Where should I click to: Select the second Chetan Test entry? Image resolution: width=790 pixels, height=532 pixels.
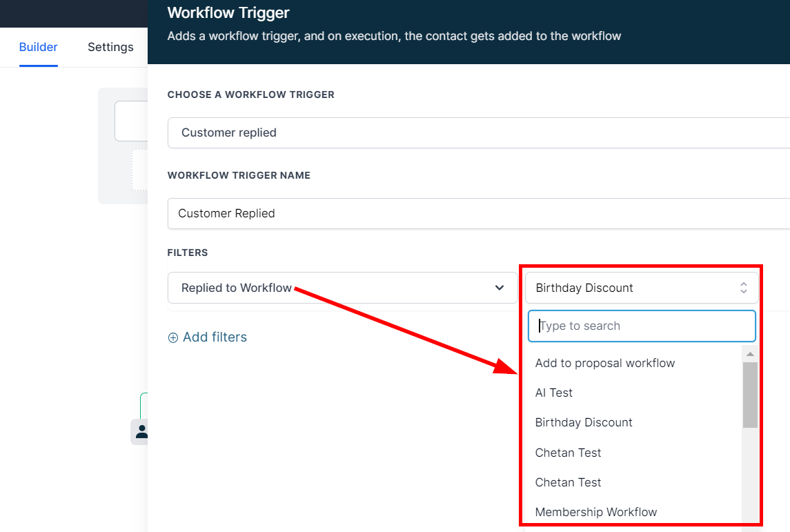568,482
